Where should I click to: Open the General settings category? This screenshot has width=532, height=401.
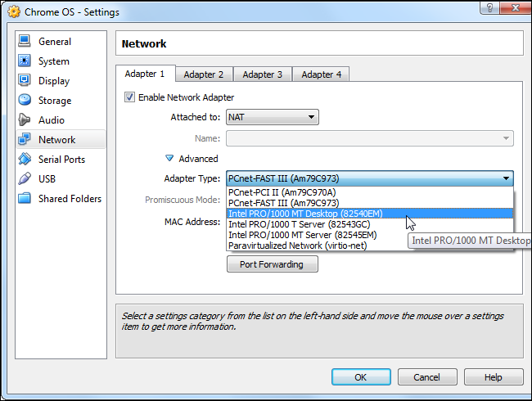coord(61,42)
